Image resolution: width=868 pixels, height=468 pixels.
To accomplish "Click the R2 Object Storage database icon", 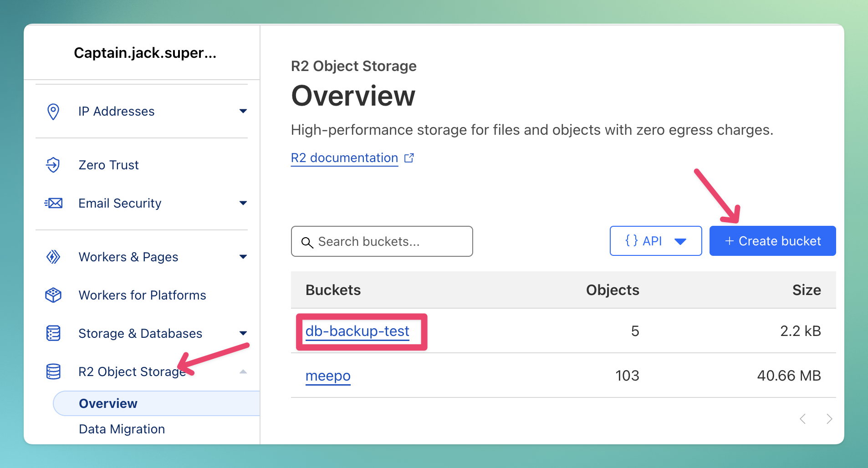I will pos(53,371).
